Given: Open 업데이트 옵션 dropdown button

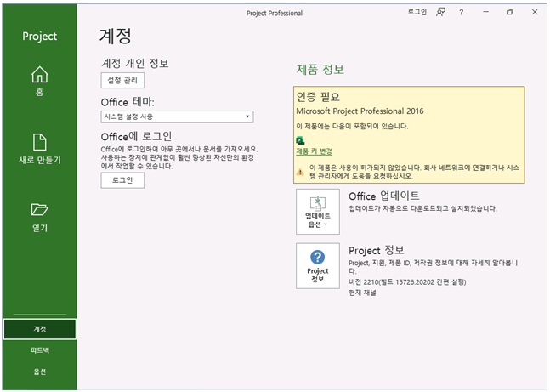Looking at the screenshot, I should [318, 212].
